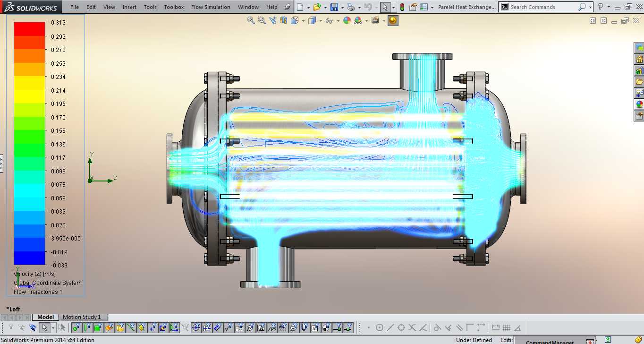The image size is (644, 344).
Task: Expand the Display Style dropdown arrow
Action: [321, 21]
